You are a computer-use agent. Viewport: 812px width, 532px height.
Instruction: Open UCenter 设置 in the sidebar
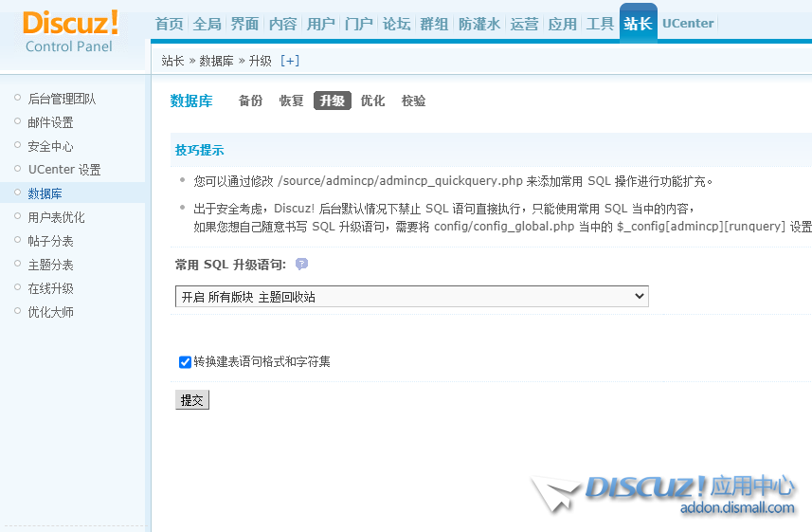[64, 170]
